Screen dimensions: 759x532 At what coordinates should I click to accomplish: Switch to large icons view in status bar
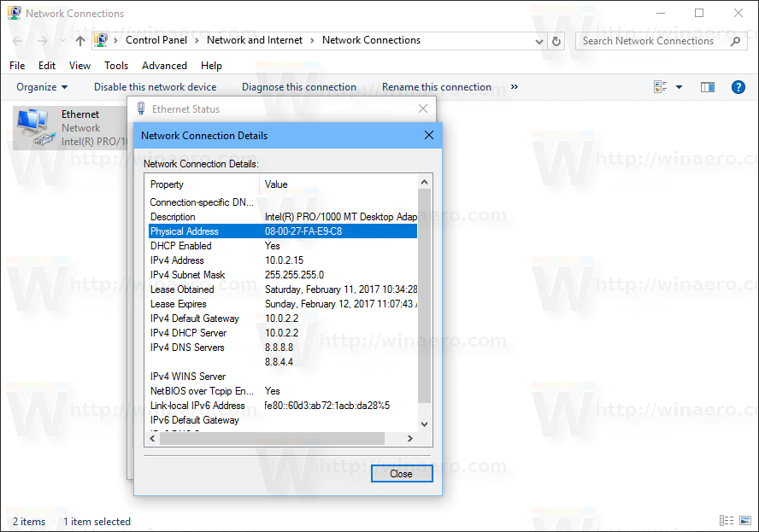745,520
